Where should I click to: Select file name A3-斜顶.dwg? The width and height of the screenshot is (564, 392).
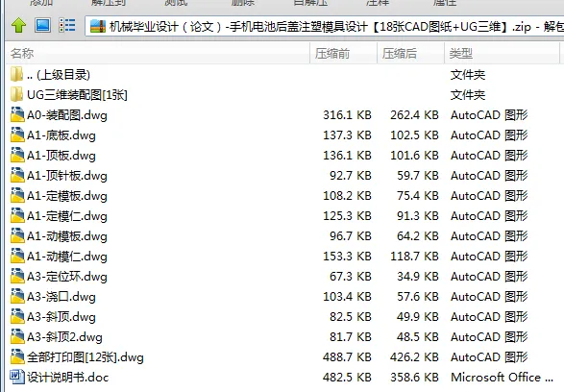click(61, 316)
